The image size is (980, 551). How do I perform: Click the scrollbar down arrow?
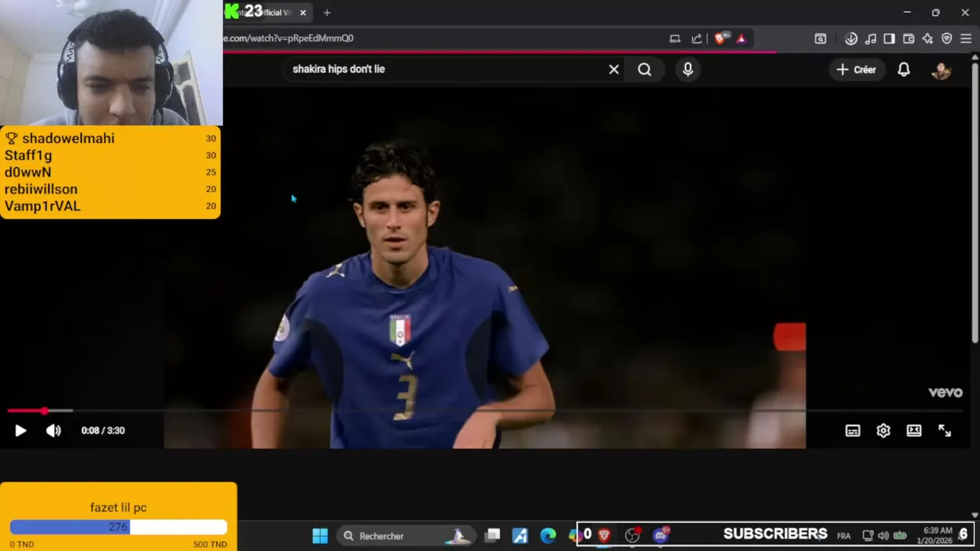[x=975, y=515]
